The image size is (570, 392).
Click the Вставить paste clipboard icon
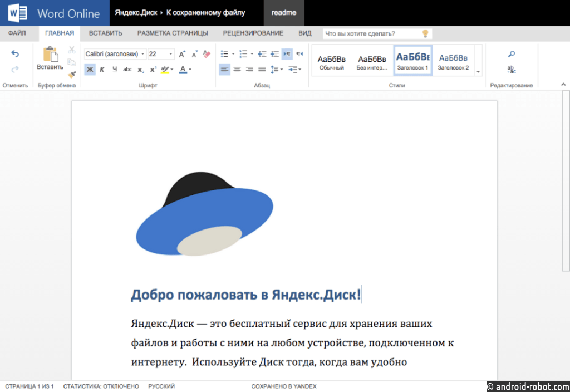tap(50, 55)
